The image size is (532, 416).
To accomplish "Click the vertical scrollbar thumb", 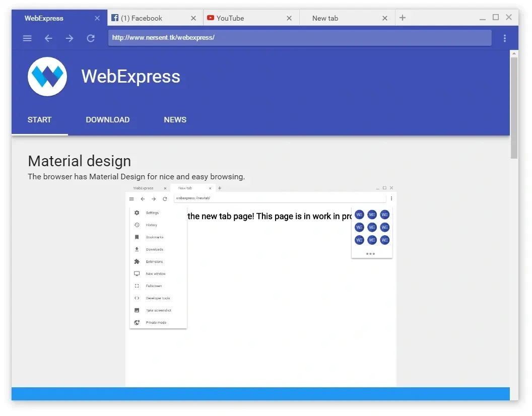I will 514,108.
